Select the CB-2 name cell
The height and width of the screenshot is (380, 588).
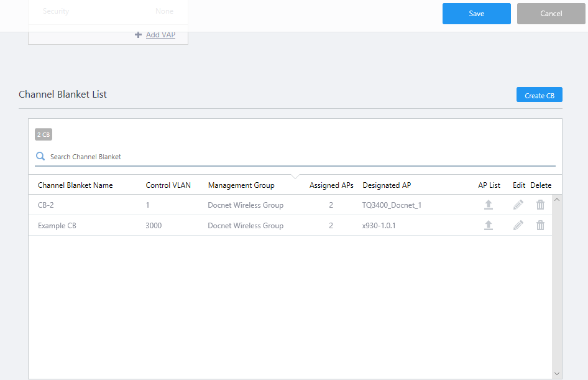(46, 205)
